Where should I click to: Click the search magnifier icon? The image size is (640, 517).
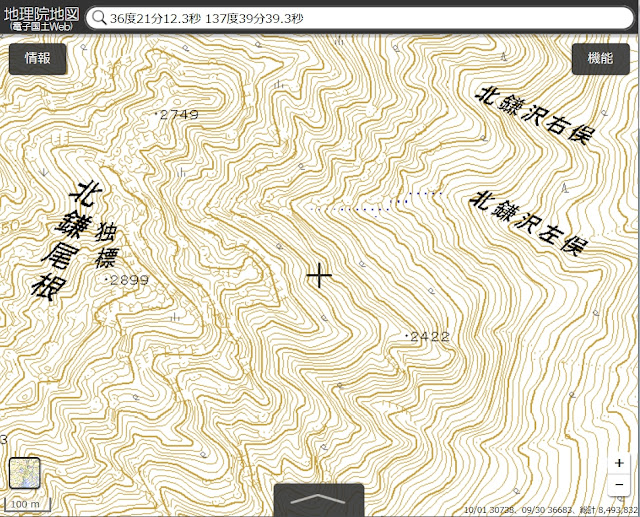pos(98,18)
